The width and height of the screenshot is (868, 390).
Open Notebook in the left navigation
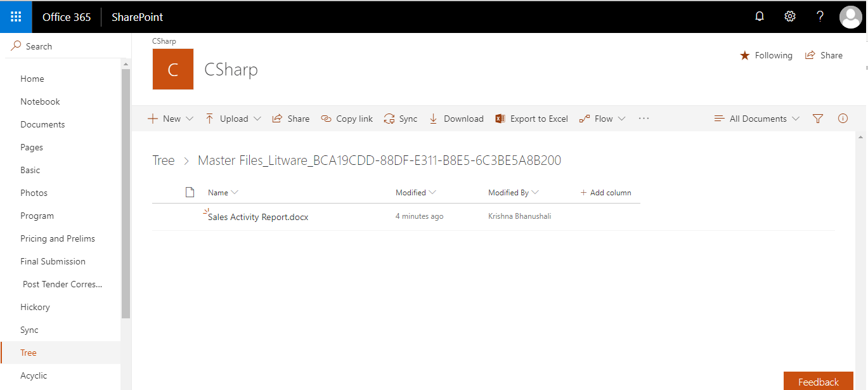[x=40, y=101]
